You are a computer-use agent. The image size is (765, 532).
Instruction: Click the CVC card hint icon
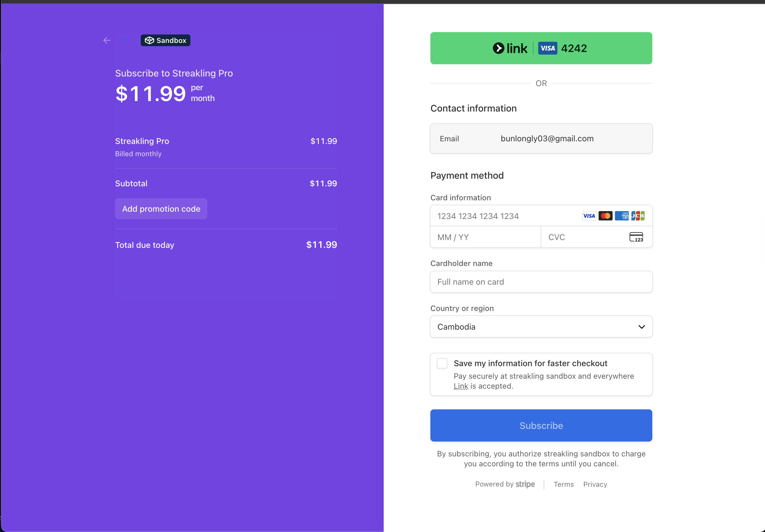coord(636,237)
